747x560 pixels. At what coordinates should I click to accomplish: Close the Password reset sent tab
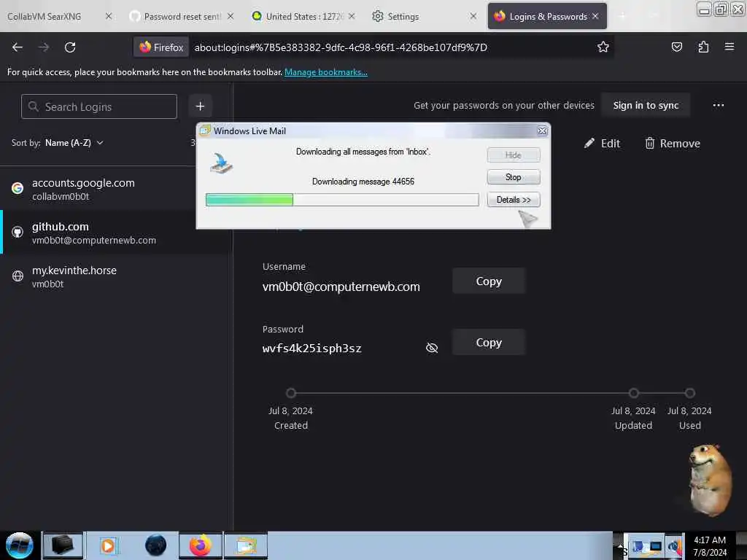[x=231, y=16]
